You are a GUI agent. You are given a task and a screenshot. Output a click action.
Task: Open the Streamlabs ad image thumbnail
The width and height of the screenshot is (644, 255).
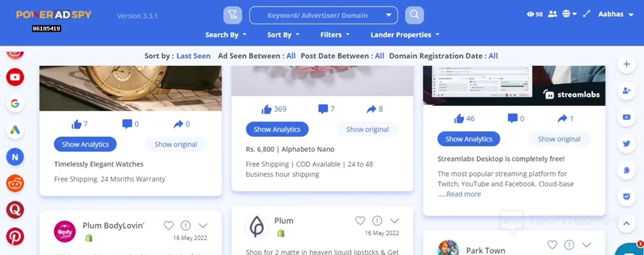click(514, 86)
